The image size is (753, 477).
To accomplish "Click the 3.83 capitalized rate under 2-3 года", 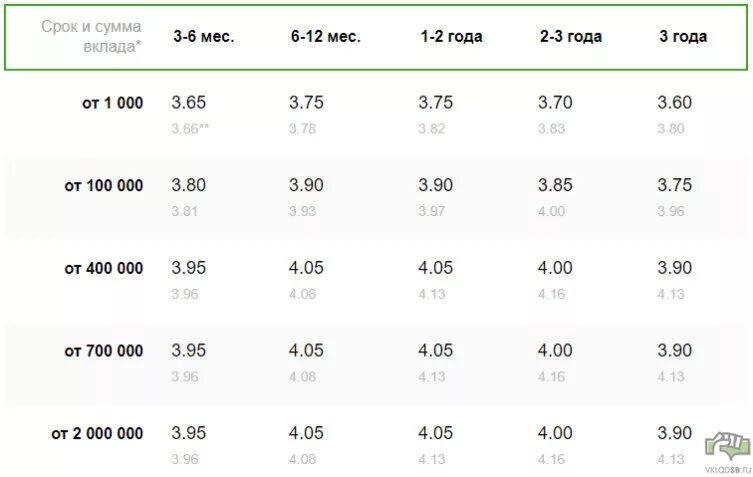I will tap(551, 129).
